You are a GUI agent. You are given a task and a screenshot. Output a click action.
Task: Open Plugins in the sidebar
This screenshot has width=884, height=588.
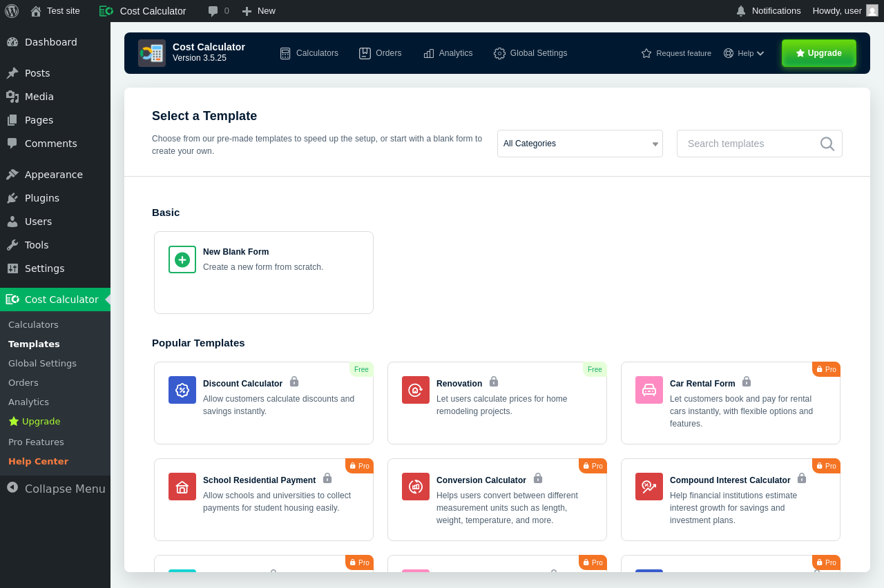click(55, 198)
